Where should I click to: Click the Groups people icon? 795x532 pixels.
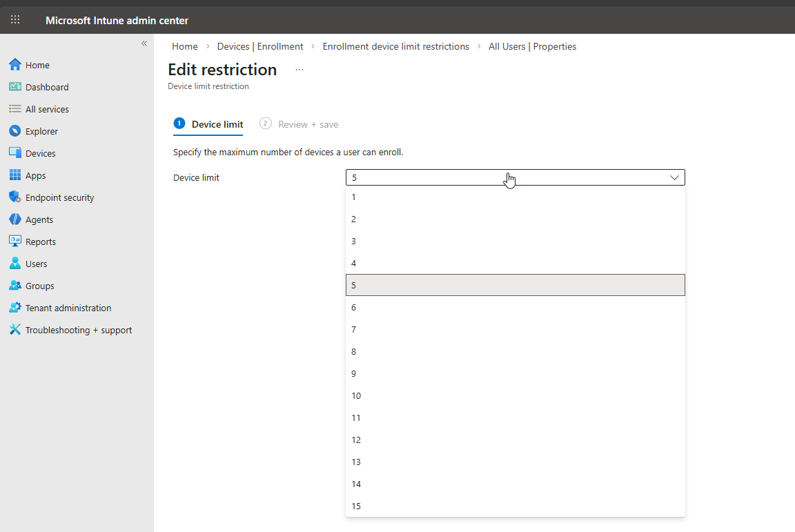point(15,285)
